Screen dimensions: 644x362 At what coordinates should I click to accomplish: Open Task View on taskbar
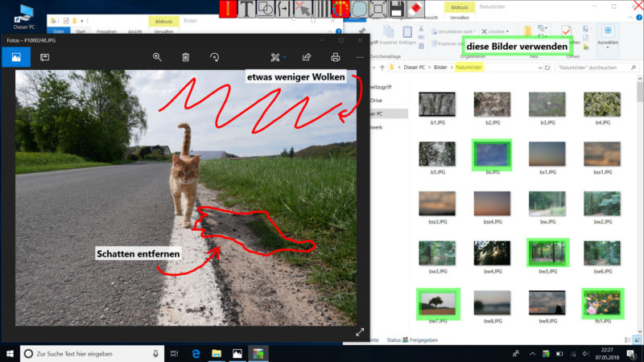click(175, 353)
